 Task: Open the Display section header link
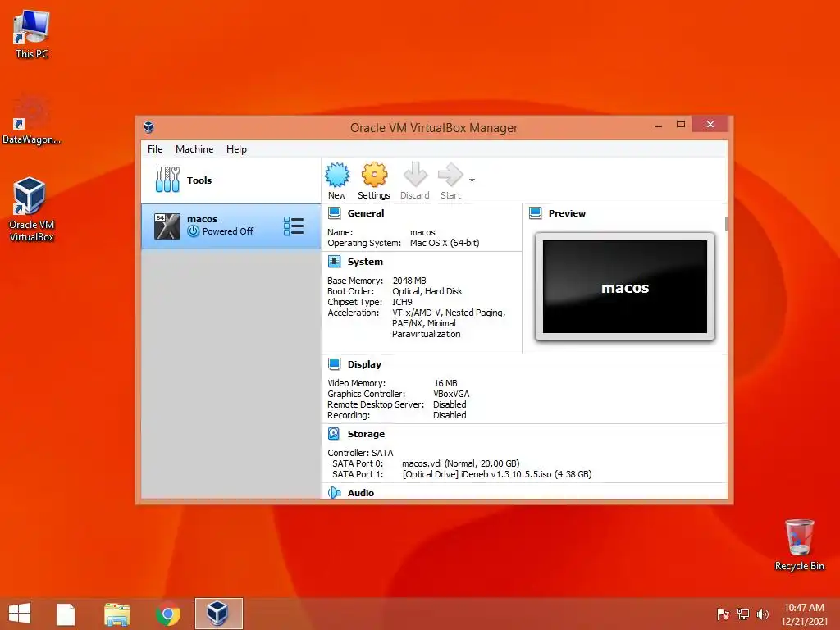pos(364,364)
